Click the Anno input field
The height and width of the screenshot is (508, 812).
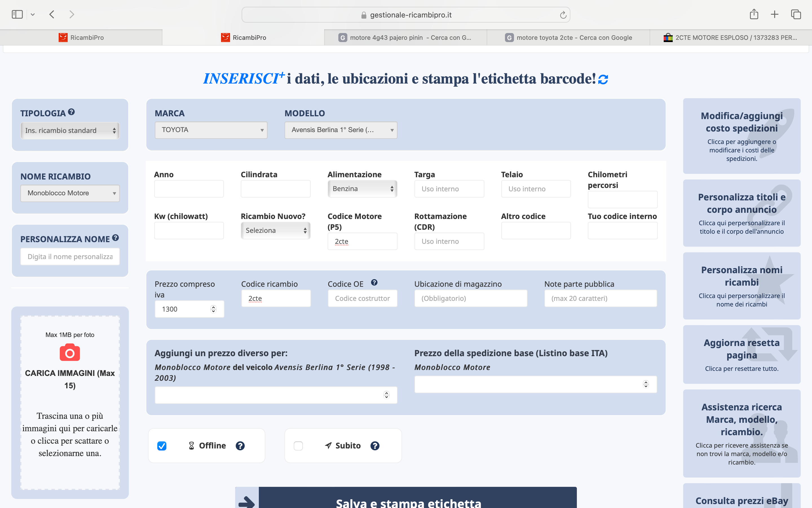point(189,189)
